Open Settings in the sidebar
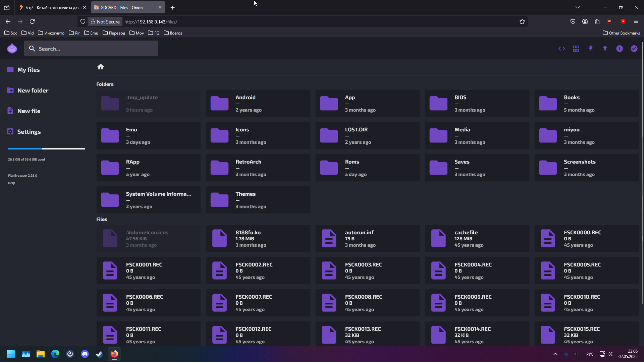 (29, 132)
